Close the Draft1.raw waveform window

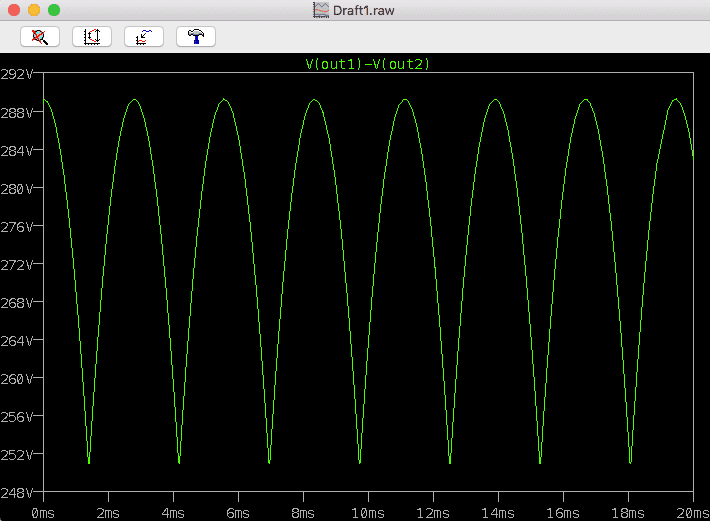tap(14, 9)
